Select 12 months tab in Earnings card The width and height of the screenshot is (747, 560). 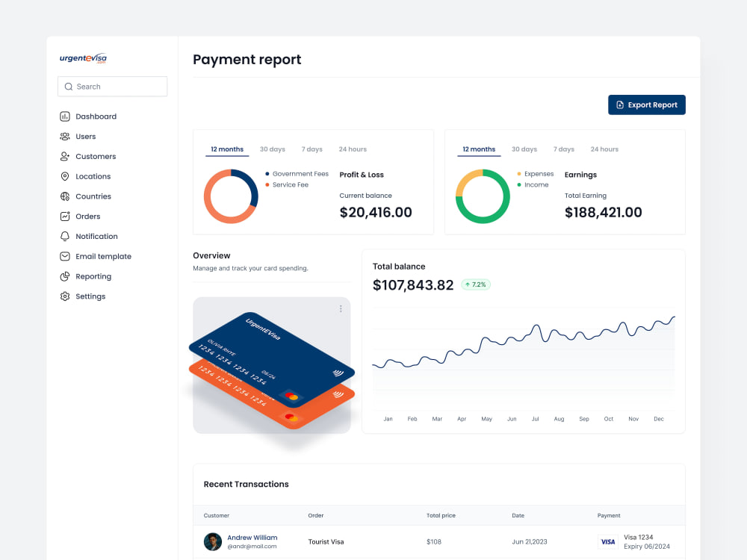point(479,149)
